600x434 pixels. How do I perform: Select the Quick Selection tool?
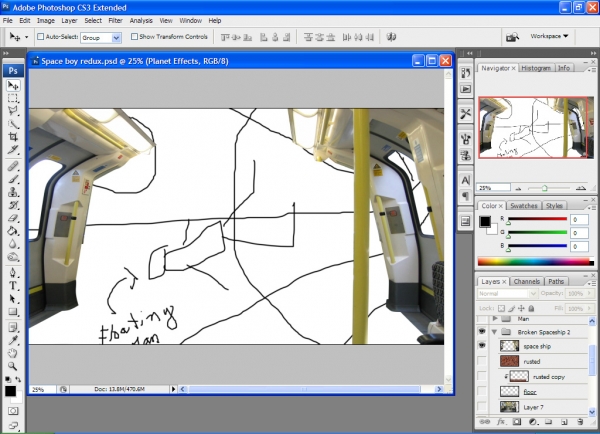(x=13, y=124)
